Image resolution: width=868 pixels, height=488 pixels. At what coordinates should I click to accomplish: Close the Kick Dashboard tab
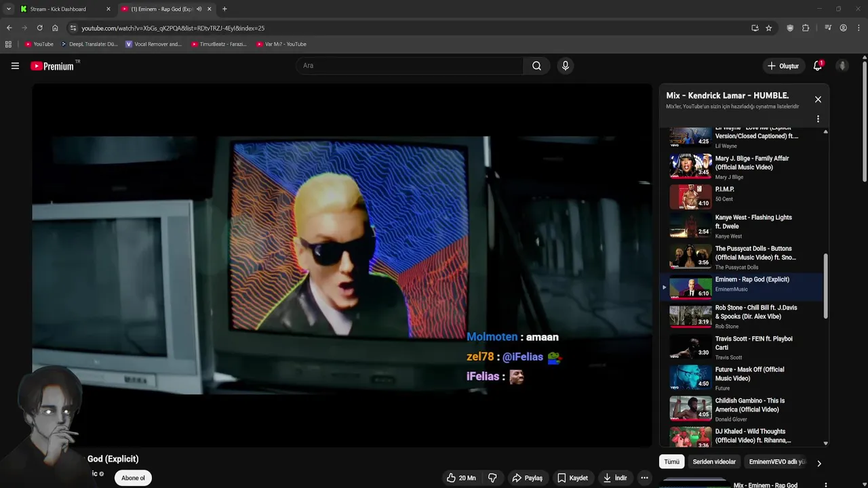[108, 9]
